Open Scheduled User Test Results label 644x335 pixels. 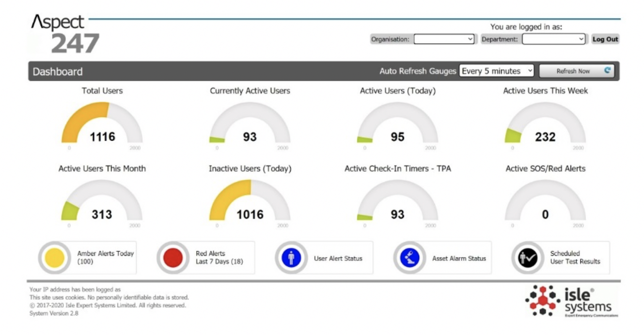coord(575,258)
